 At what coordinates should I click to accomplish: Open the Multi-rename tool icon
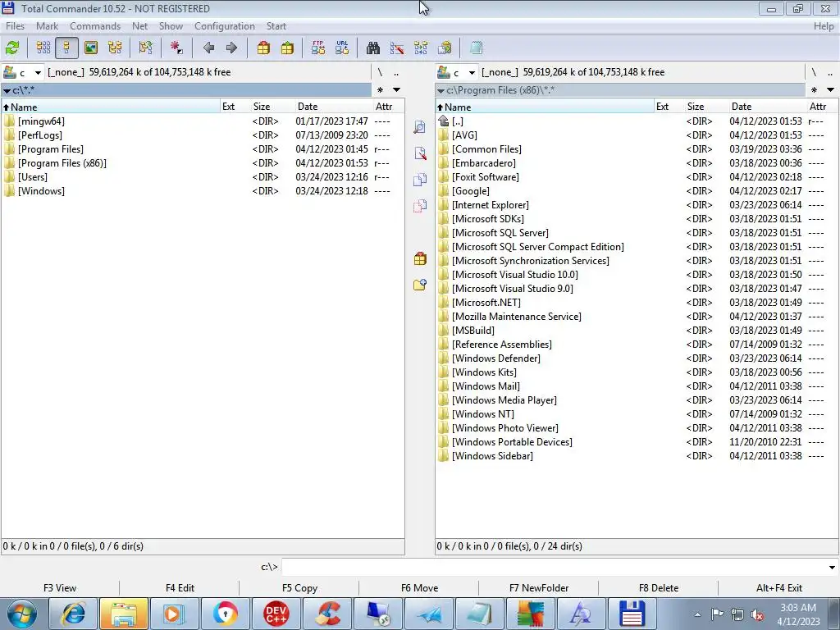(x=397, y=48)
